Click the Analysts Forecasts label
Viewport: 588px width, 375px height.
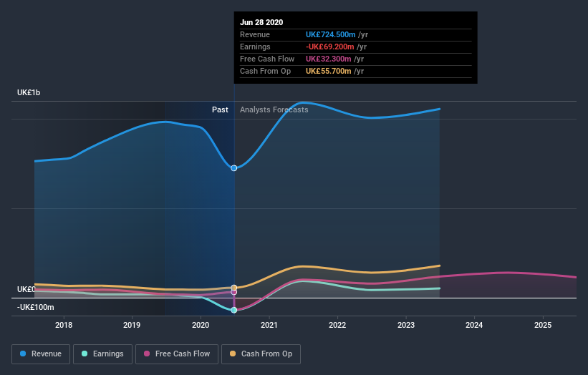coord(274,109)
